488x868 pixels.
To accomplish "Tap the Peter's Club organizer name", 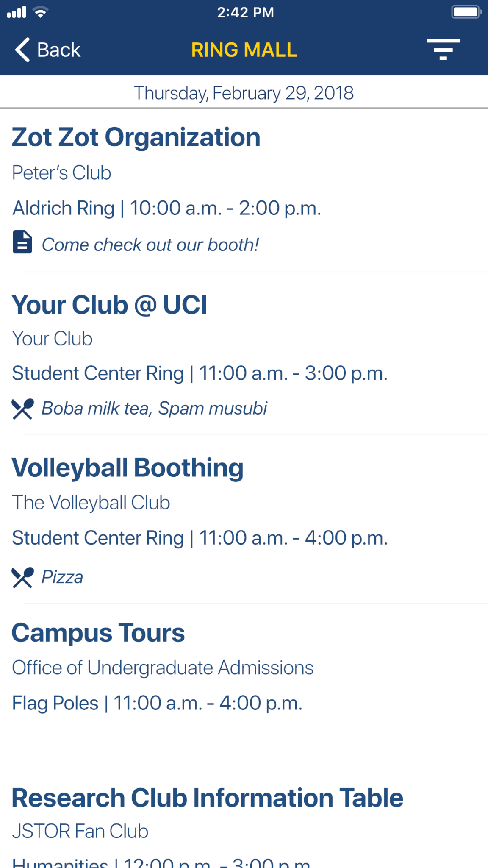I will click(62, 173).
